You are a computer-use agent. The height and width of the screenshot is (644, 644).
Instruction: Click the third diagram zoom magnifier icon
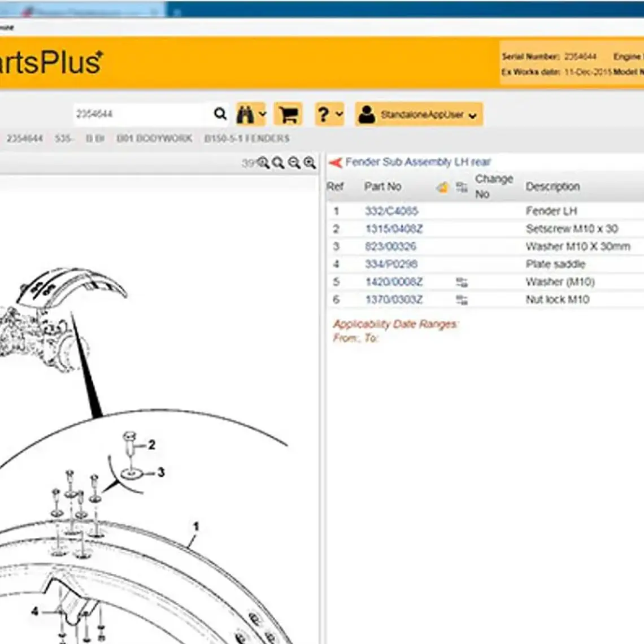(294, 163)
